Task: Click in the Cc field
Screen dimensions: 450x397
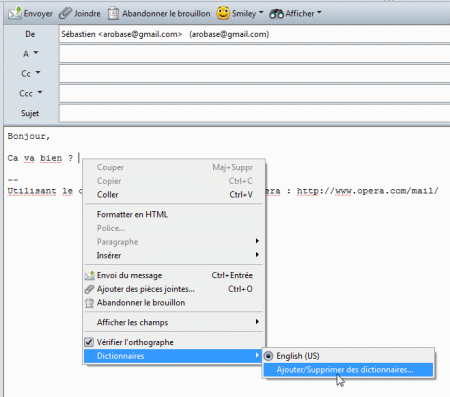Action: [255, 73]
